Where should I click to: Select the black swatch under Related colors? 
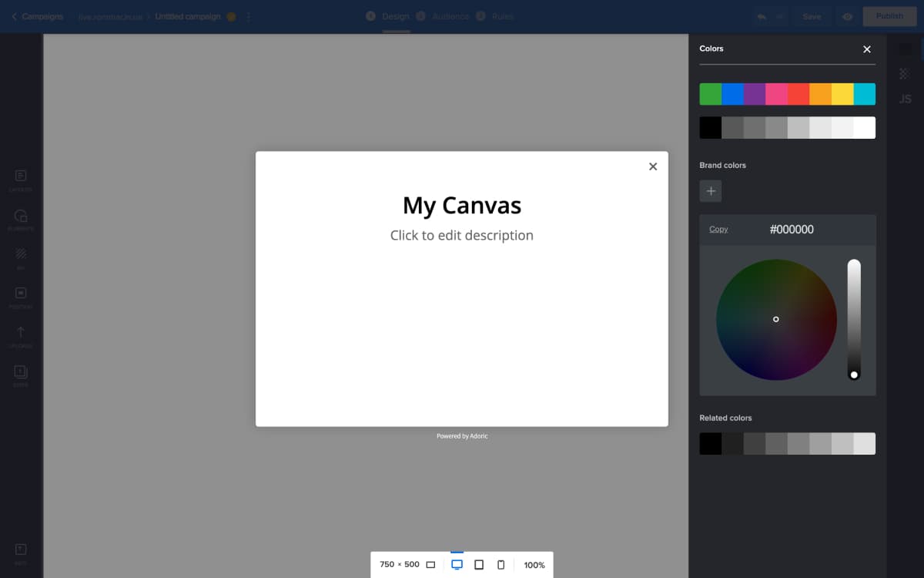pyautogui.click(x=711, y=444)
